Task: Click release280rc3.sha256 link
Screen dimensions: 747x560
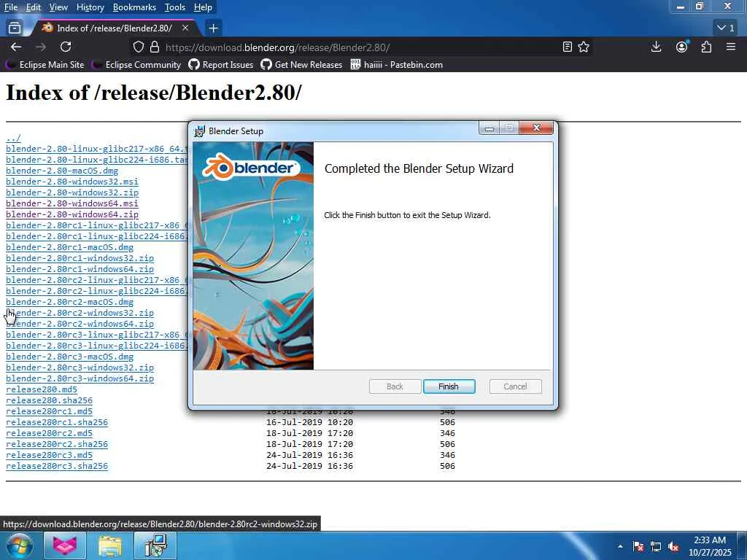Action: [57, 466]
